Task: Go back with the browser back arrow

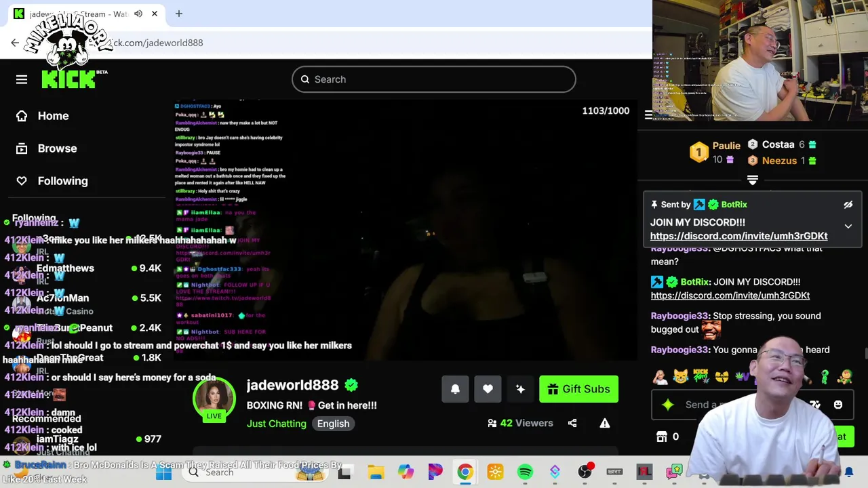Action: (x=15, y=43)
